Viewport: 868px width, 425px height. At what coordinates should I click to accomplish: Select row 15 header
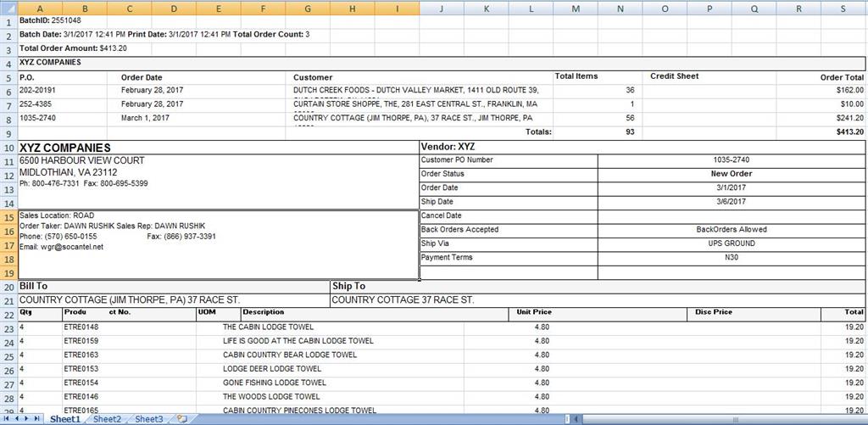(x=8, y=217)
